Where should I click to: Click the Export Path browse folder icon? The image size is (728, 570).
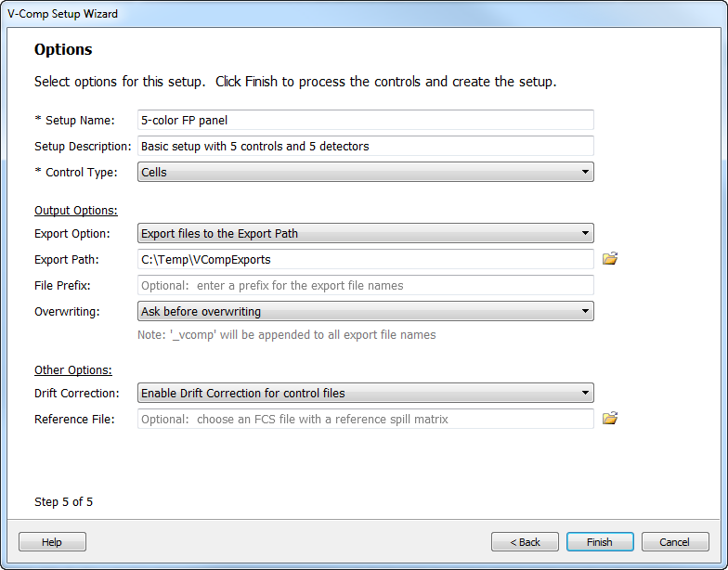[610, 259]
